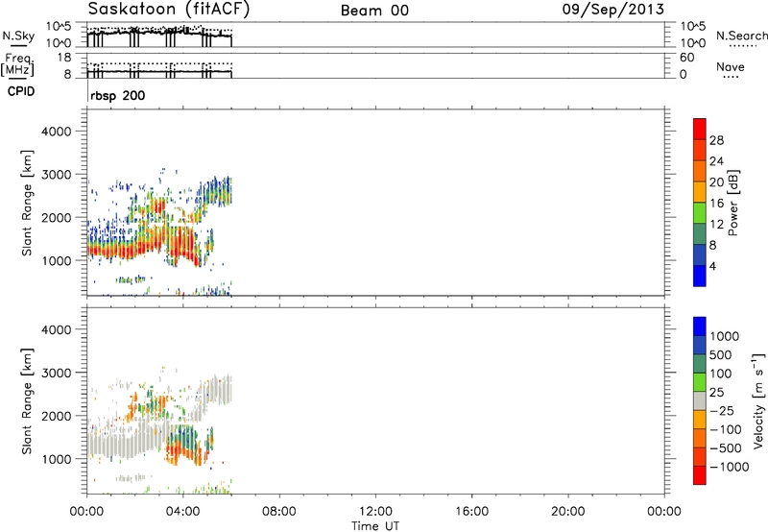The height and width of the screenshot is (532, 768).
Task: Click the '-25' tick on the velocity colorbar
Action: click(722, 410)
